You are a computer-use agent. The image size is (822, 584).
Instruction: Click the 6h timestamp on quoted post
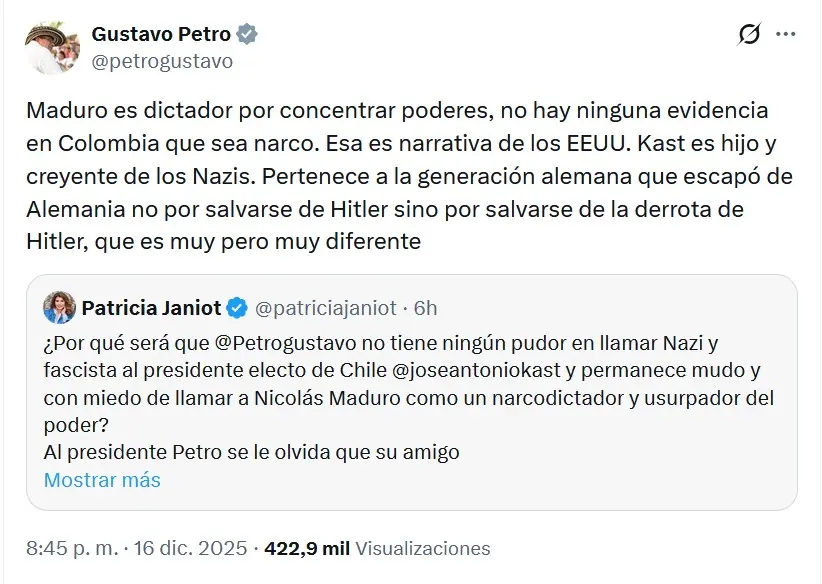pyautogui.click(x=426, y=307)
